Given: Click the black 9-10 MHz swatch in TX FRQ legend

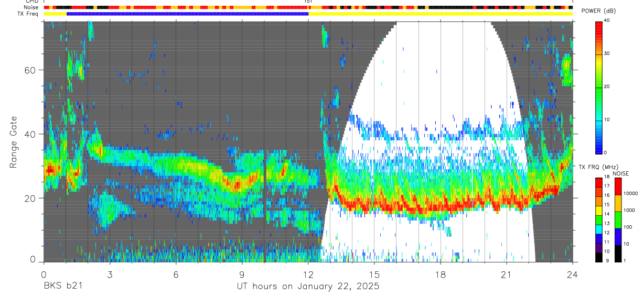Looking at the screenshot, I should 599,257.
